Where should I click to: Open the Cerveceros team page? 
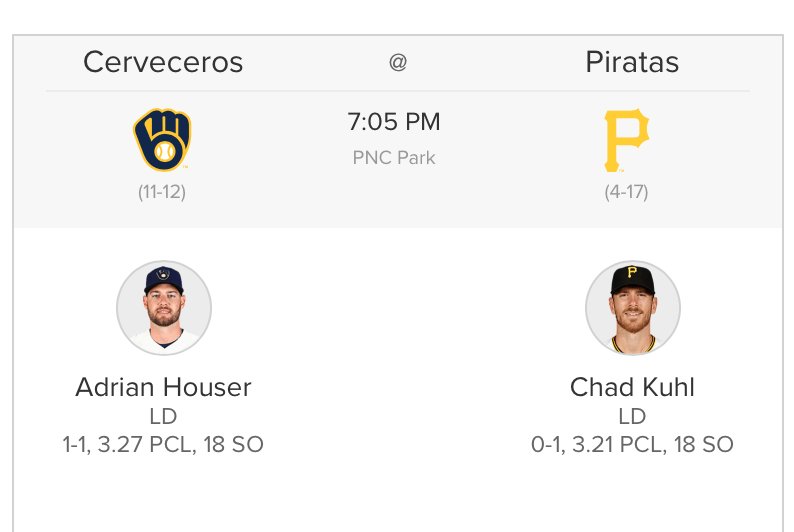163,62
